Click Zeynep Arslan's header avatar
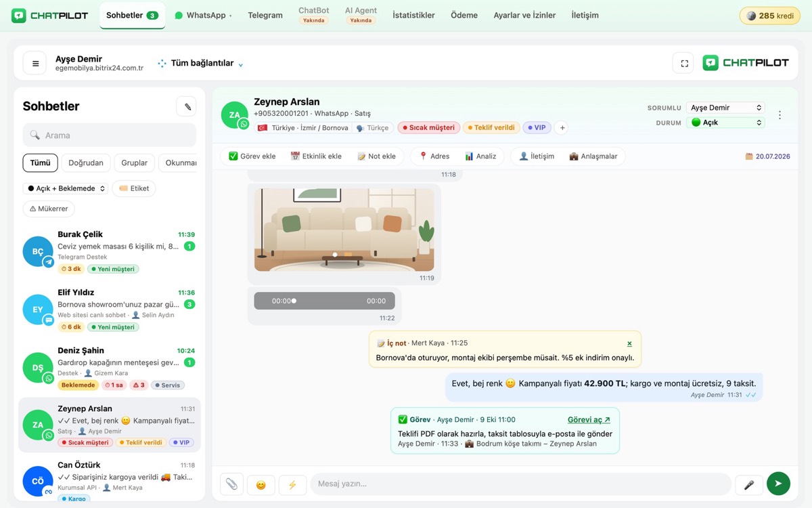Image resolution: width=812 pixels, height=508 pixels. 235,115
